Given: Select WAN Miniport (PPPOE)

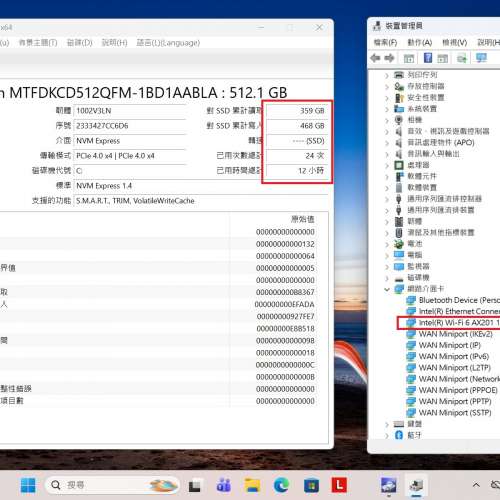Looking at the screenshot, I should pos(452,390).
